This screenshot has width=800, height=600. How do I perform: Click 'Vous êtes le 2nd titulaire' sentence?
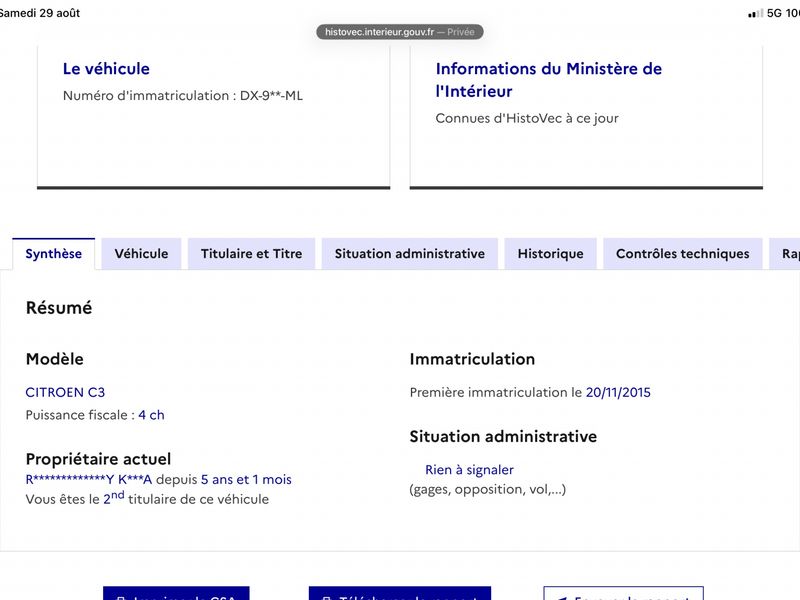coord(147,498)
